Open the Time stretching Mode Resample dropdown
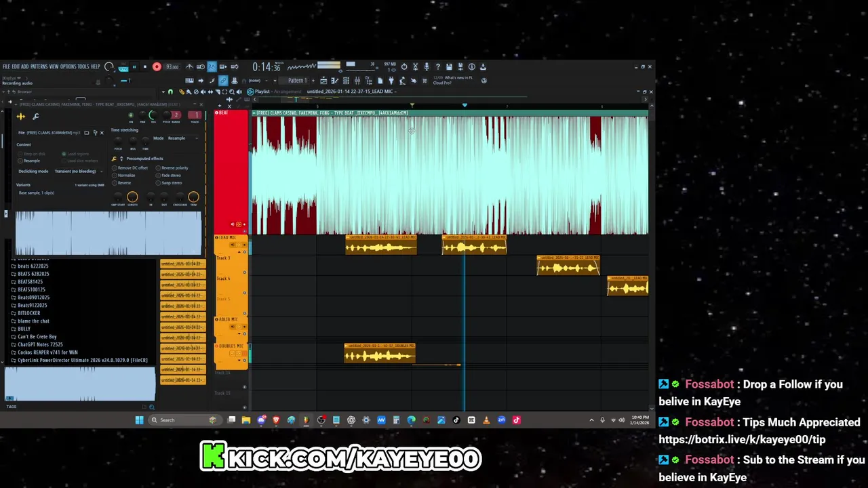Viewport: 868px width, 488px height. click(183, 138)
